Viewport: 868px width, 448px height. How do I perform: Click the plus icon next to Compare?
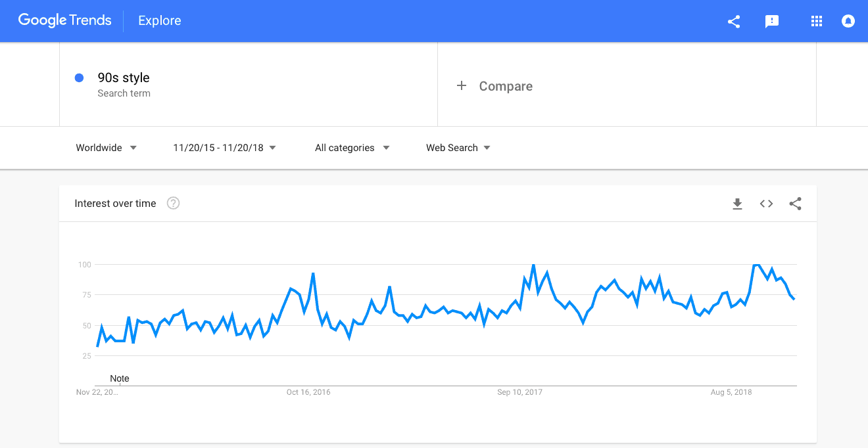462,85
